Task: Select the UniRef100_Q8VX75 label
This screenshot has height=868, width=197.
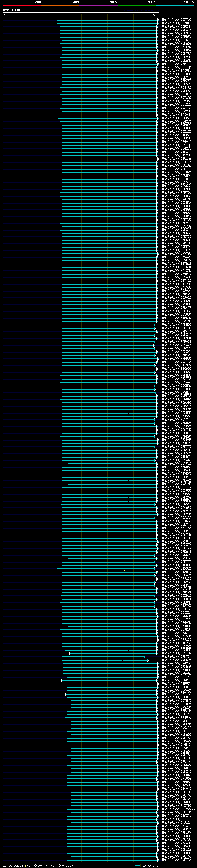Action: click(x=177, y=345)
